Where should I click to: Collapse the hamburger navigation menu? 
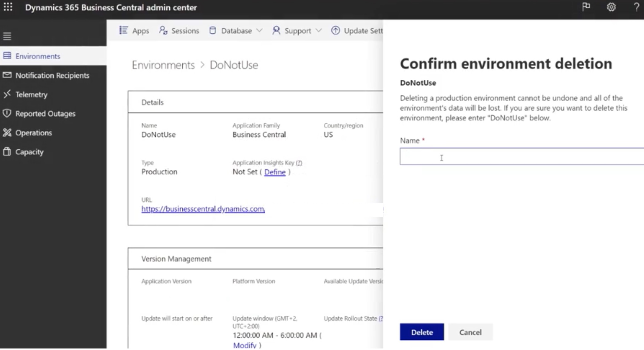tap(7, 36)
